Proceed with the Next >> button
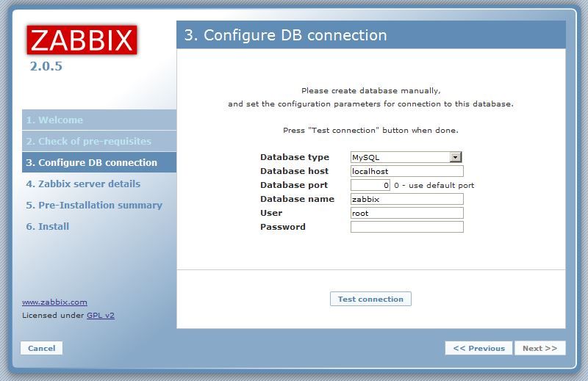Viewport: 588px width, 381px height. tap(539, 348)
